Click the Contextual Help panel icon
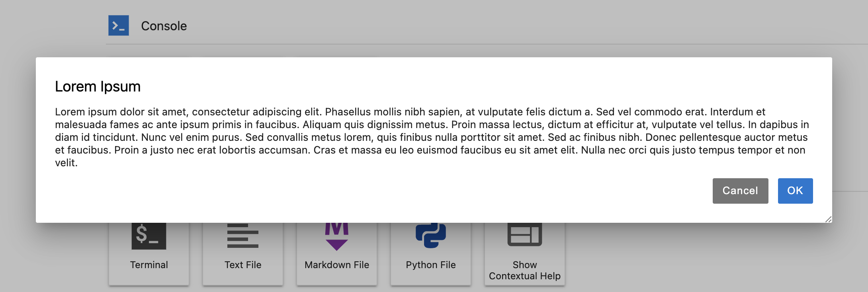 tap(524, 235)
